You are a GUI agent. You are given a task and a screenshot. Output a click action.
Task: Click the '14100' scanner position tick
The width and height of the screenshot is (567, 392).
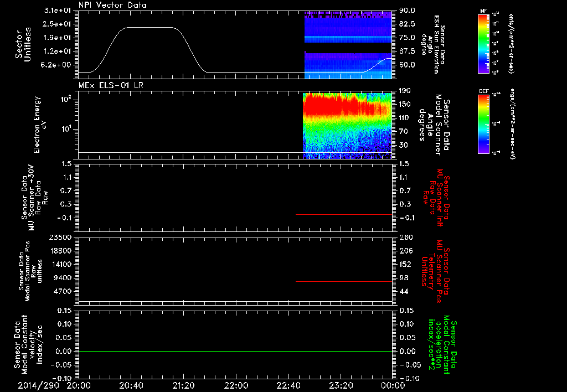pos(60,264)
